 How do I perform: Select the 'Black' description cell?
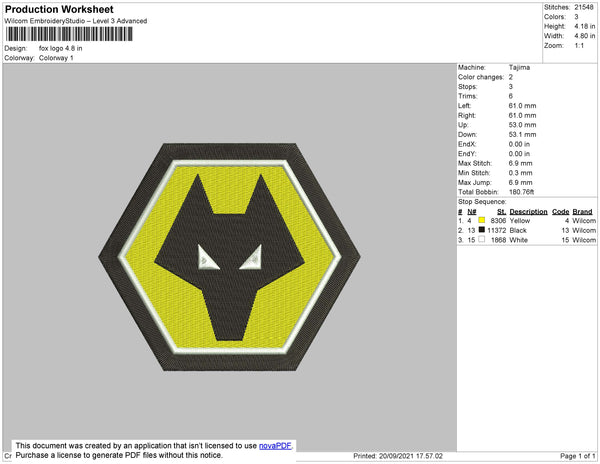[518, 230]
